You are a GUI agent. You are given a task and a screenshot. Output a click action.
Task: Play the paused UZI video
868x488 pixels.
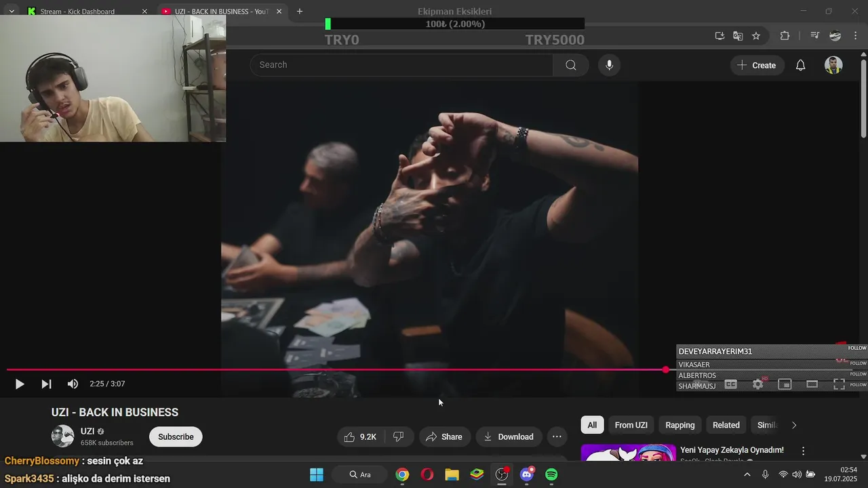coord(20,384)
